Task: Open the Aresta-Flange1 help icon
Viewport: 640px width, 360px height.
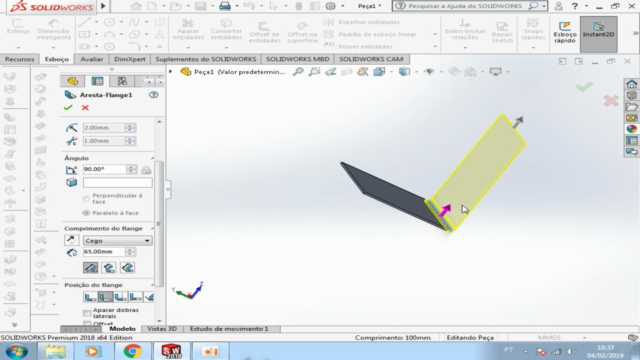Action: 153,95
